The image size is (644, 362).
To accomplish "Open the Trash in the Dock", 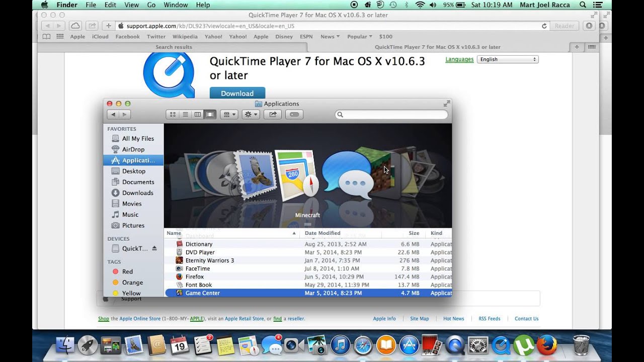I will (581, 345).
